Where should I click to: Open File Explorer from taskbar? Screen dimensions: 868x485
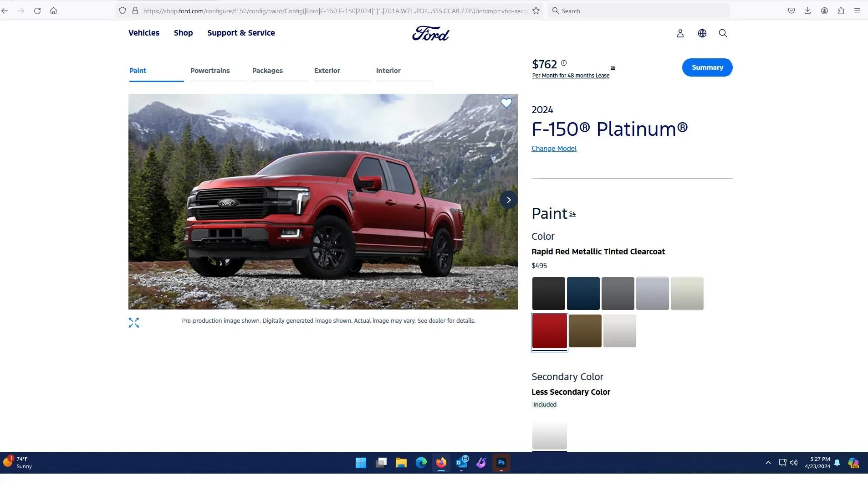(401, 463)
